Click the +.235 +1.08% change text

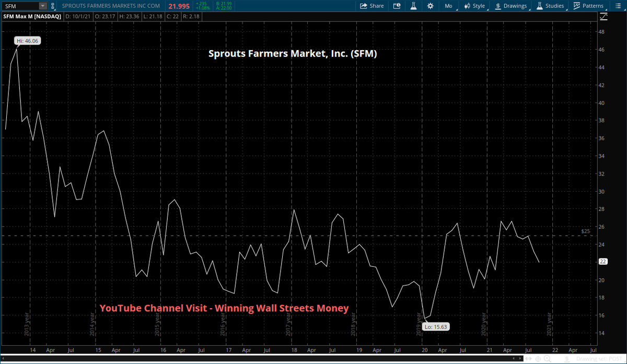pos(203,6)
